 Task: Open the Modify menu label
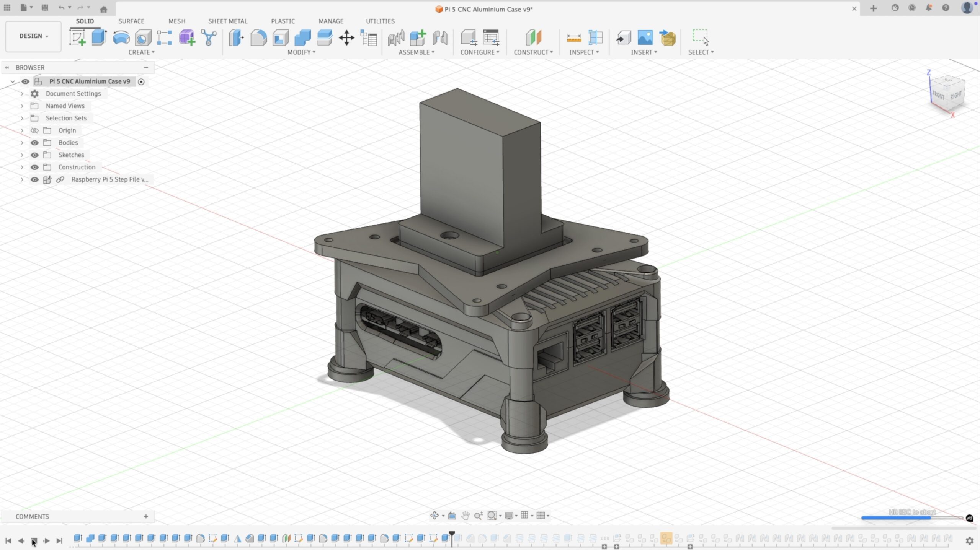[301, 52]
